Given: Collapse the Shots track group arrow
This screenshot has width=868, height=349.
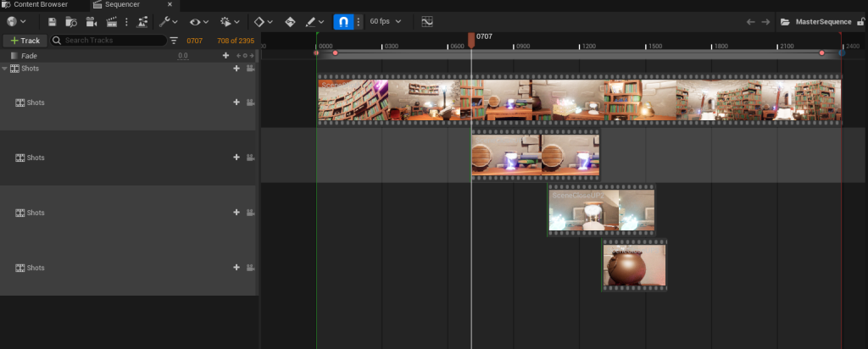Looking at the screenshot, I should coord(5,69).
